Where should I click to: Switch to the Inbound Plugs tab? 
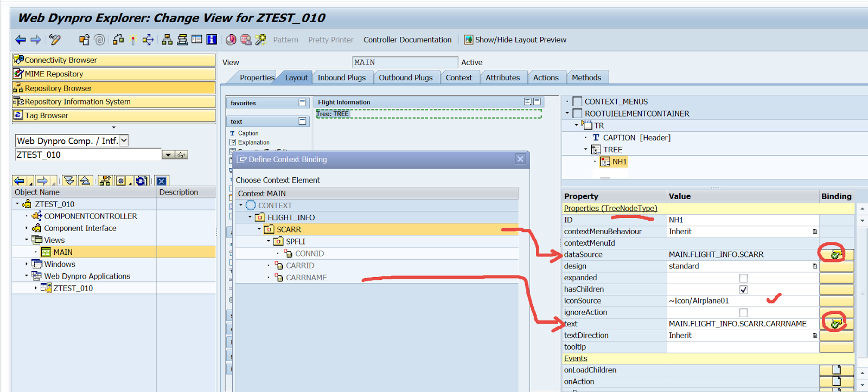click(341, 78)
